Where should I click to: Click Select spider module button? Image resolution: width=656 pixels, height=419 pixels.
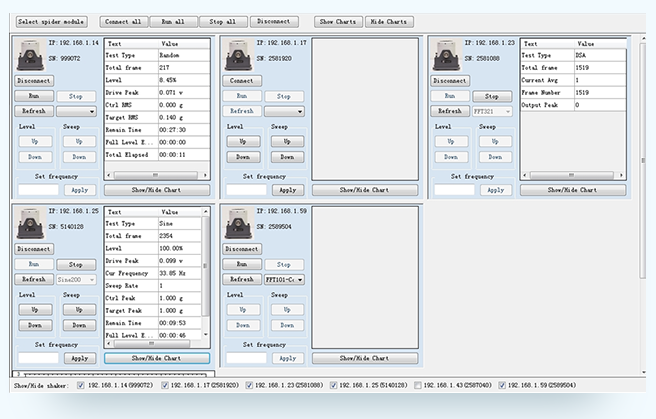[51, 22]
